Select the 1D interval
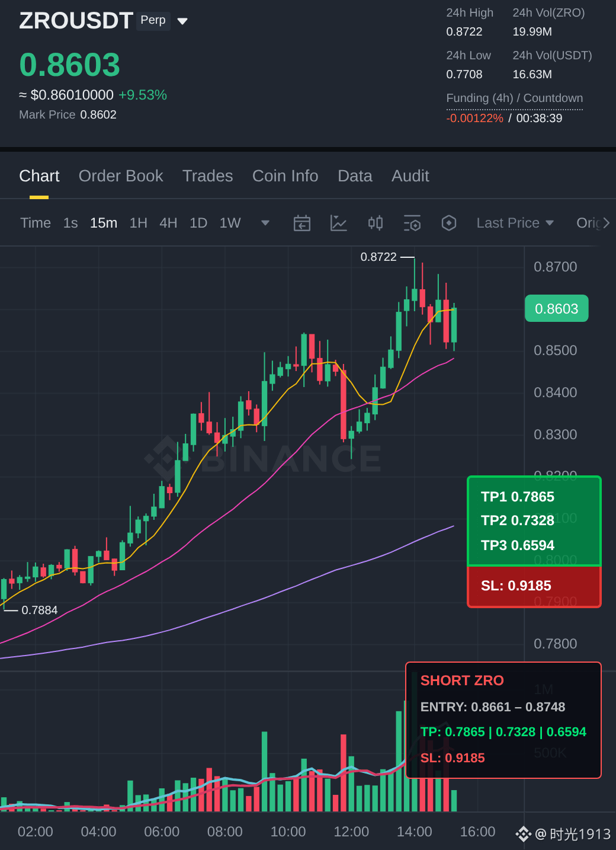The width and height of the screenshot is (616, 850). pos(198,223)
